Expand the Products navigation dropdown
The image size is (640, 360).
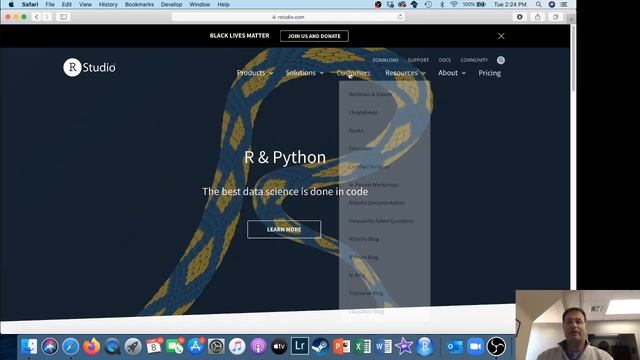(255, 73)
